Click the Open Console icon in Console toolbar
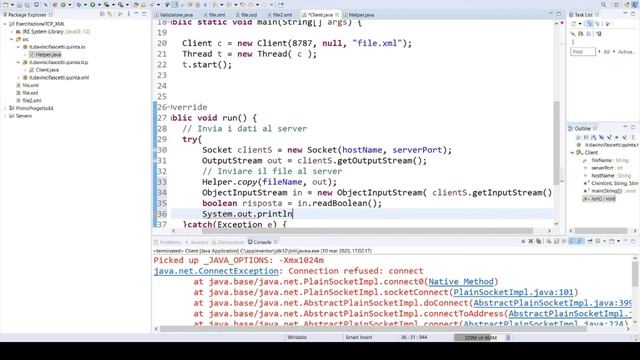Image resolution: width=640 pixels, height=360 pixels. (x=611, y=241)
